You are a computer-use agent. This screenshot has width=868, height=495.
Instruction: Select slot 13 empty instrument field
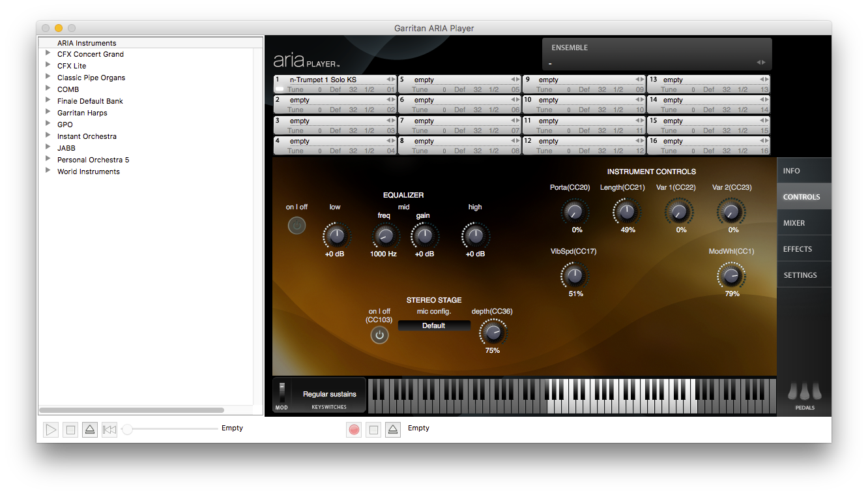[x=709, y=80]
